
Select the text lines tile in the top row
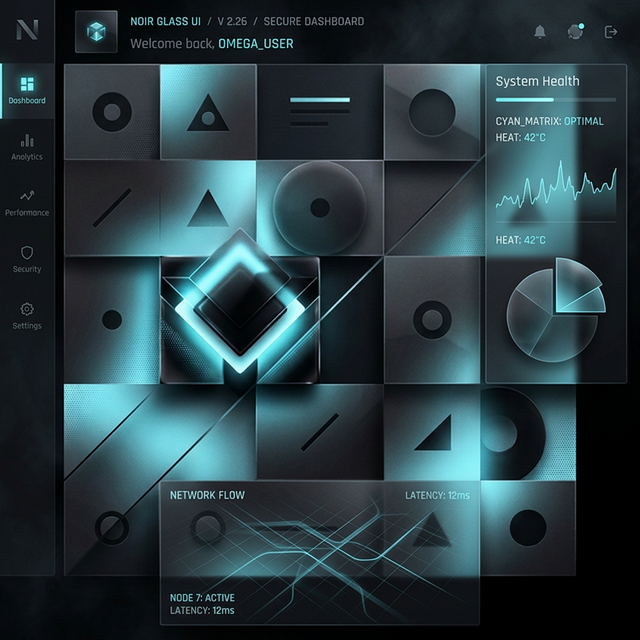tap(320, 112)
